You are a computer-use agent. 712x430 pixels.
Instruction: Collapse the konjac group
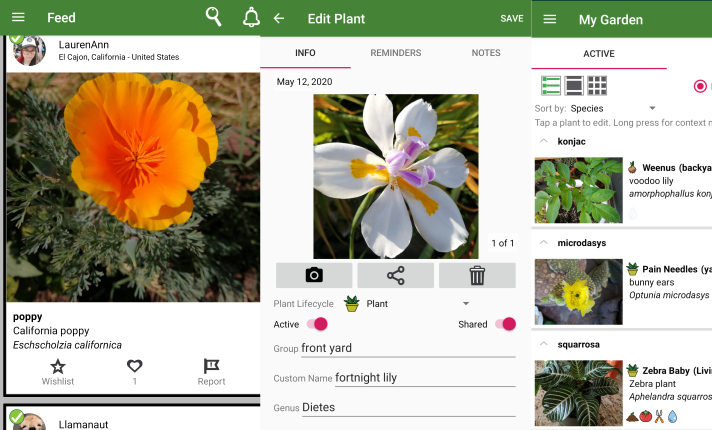(543, 141)
